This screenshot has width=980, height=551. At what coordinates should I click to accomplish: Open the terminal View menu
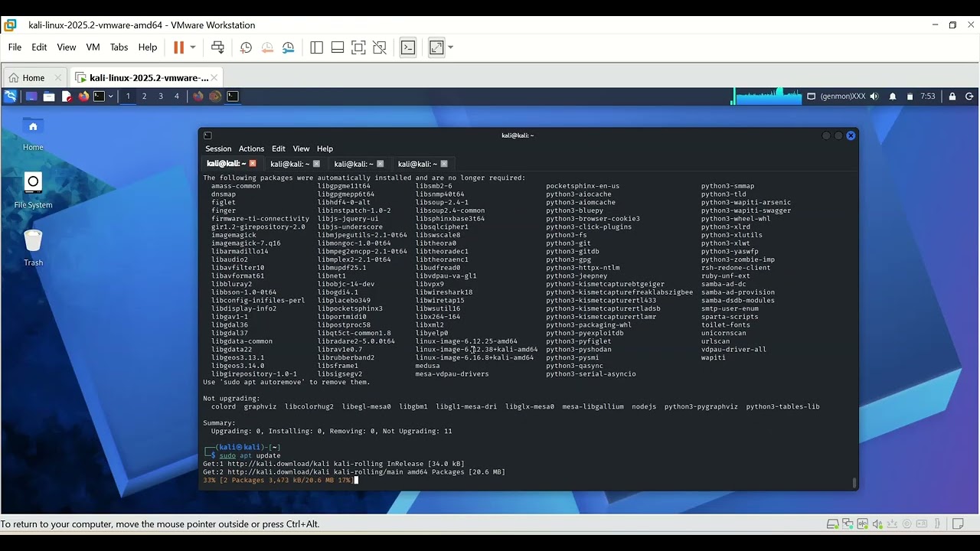click(301, 149)
